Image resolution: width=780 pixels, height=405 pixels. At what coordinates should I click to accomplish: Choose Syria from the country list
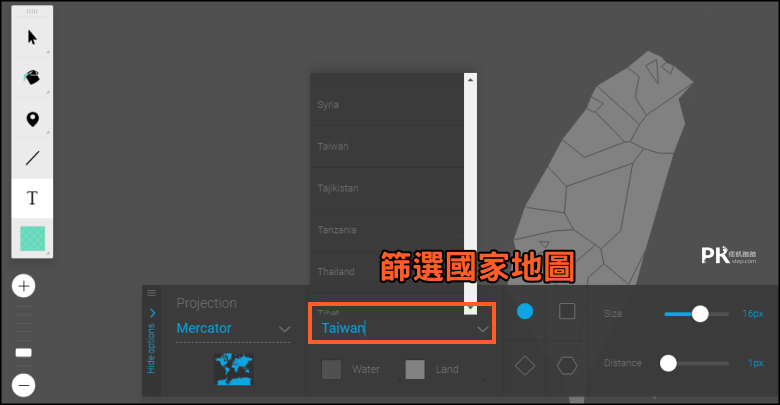click(387, 104)
